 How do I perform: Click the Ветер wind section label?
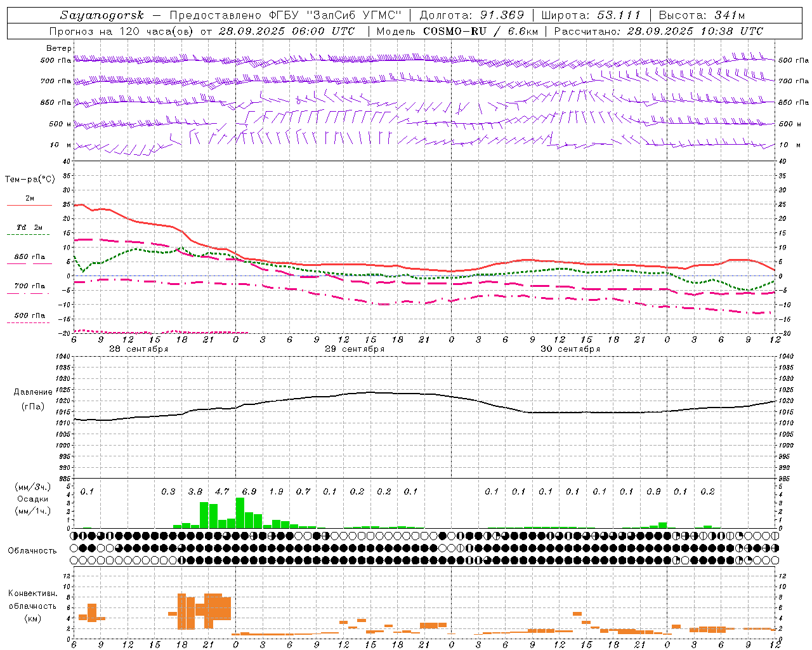[x=59, y=48]
